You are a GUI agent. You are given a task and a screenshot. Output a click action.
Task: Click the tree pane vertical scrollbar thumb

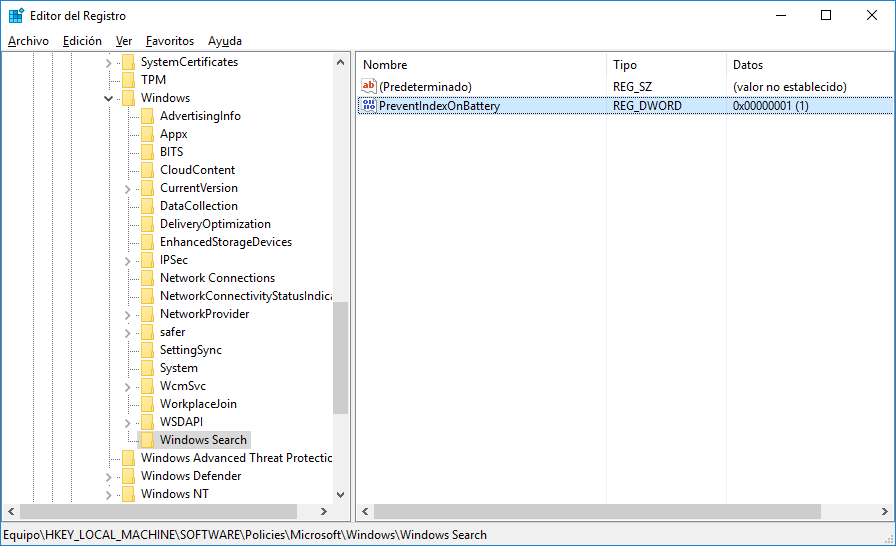tap(341, 358)
